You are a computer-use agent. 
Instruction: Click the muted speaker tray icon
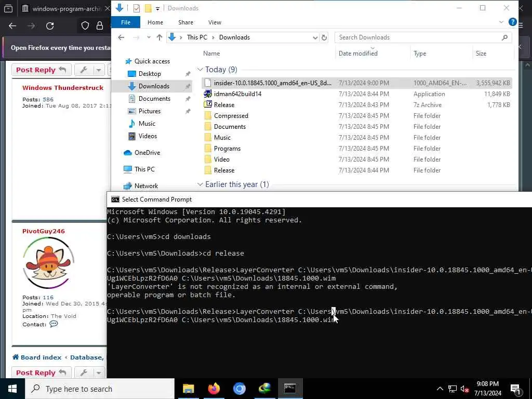[464, 389]
